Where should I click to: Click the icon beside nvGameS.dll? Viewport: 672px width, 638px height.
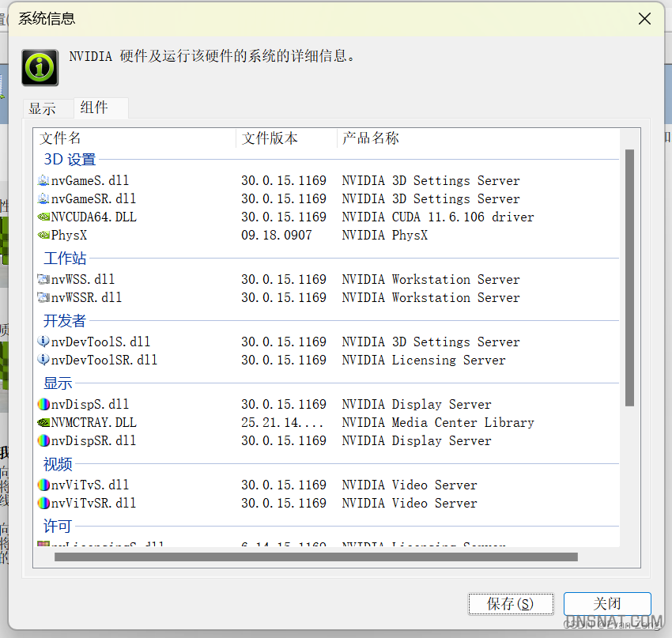[43, 180]
